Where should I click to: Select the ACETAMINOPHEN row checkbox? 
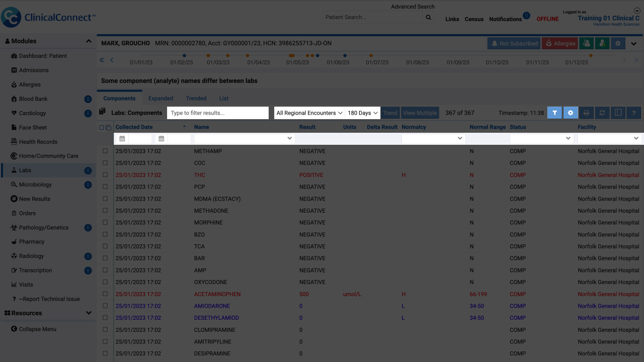point(105,294)
